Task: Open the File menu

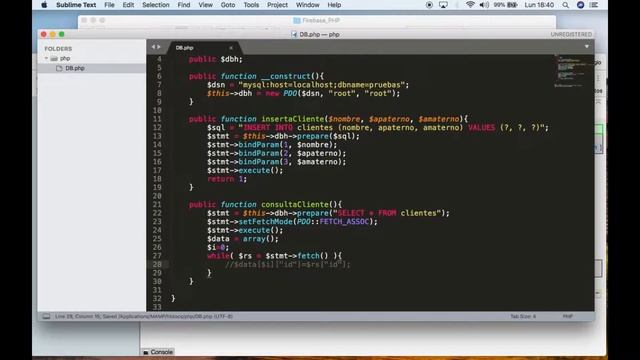Action: (x=109, y=5)
